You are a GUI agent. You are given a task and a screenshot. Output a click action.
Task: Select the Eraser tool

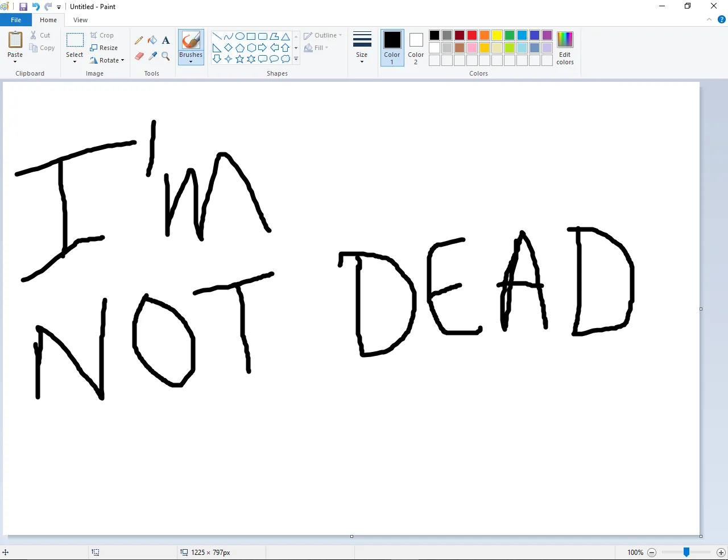tap(139, 56)
